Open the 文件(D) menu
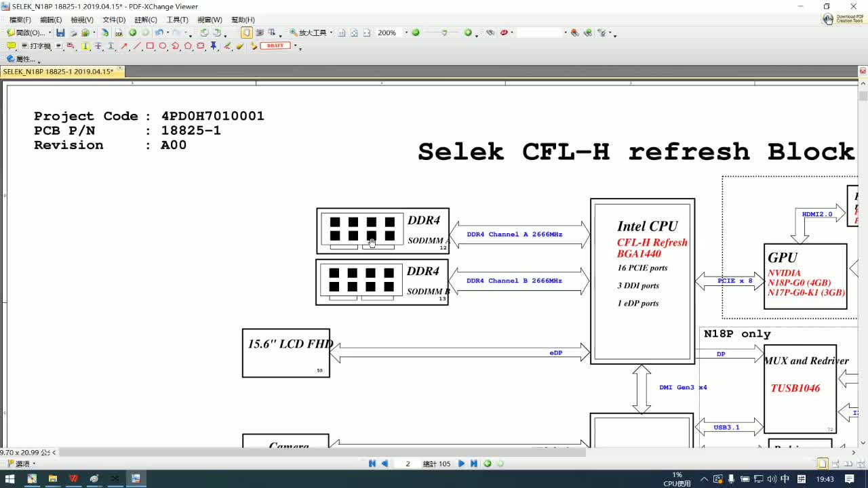This screenshot has height=488, width=868. (x=114, y=20)
